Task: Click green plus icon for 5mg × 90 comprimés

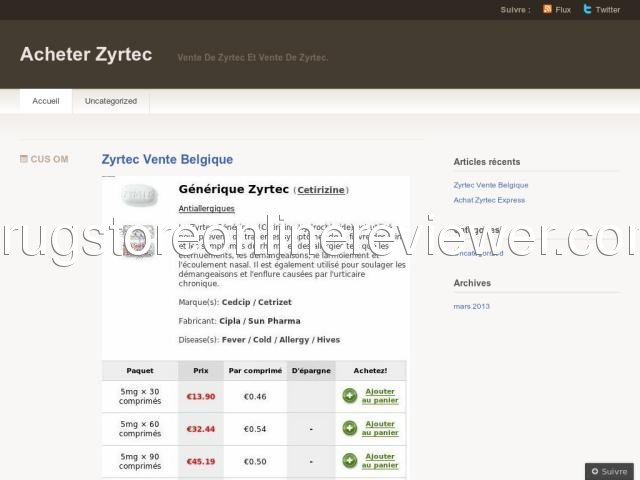Action: coord(349,460)
